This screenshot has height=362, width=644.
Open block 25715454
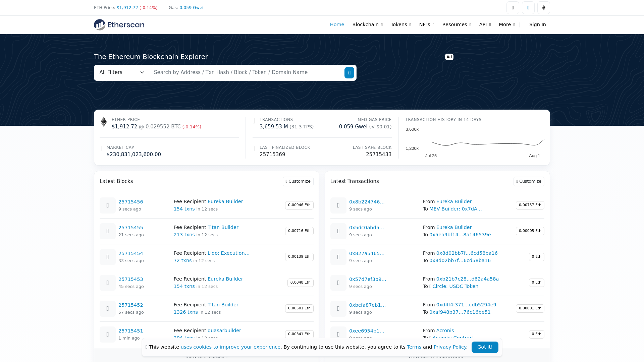pos(131,253)
